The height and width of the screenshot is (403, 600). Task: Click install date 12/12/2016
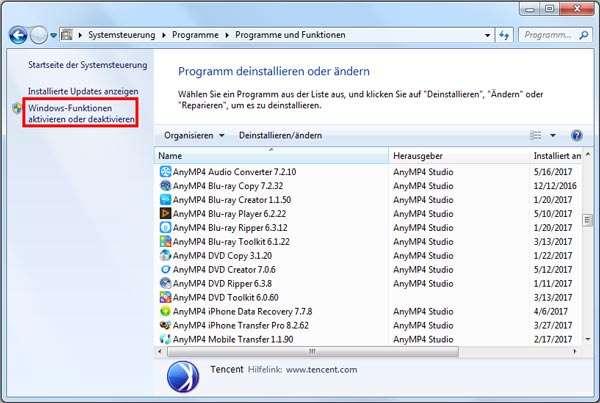[555, 186]
